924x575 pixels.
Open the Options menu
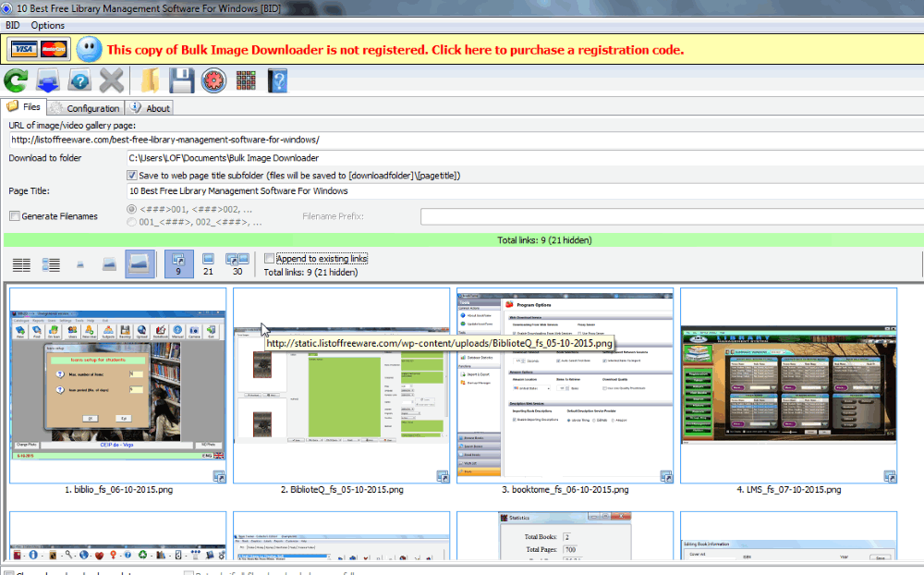coord(48,25)
